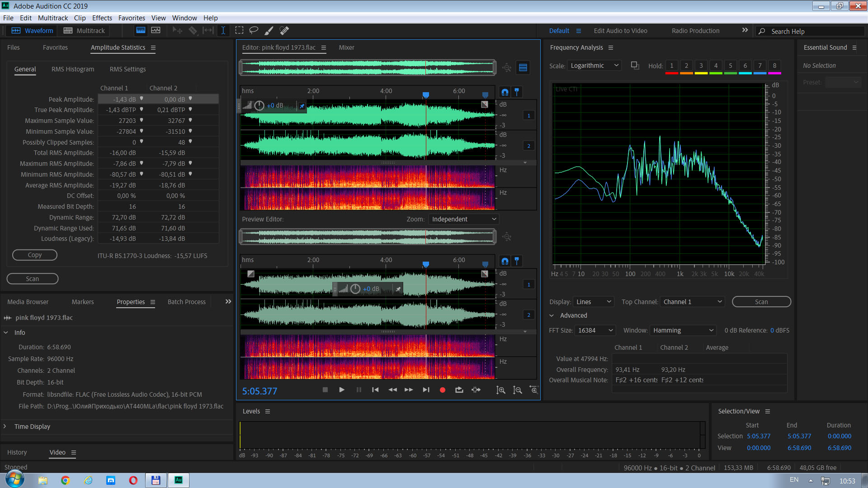Toggle Loop Playback in transport controls

[459, 390]
